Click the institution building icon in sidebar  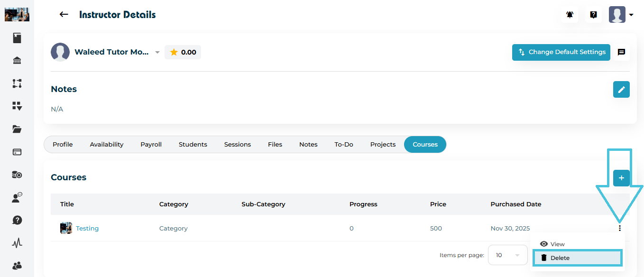17,61
